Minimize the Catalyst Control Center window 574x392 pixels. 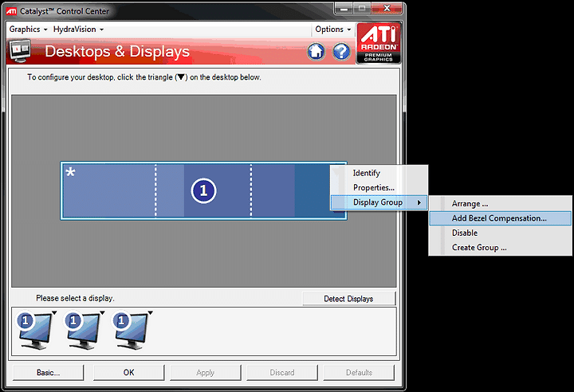[344, 9]
